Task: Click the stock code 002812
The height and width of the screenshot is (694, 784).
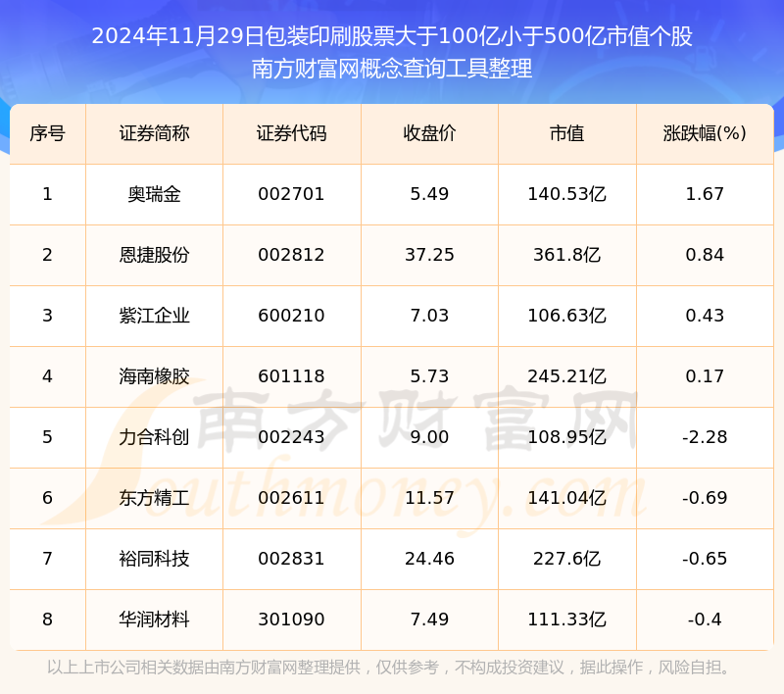Action: pyautogui.click(x=291, y=255)
